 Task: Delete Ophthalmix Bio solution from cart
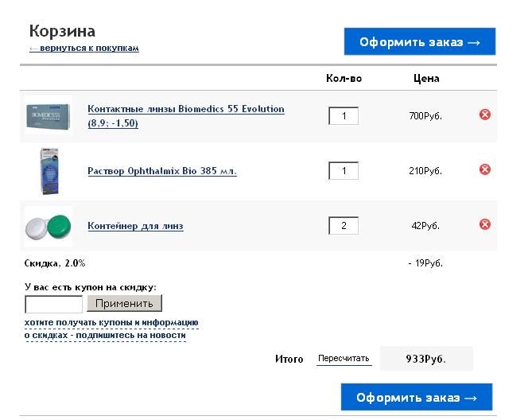click(x=485, y=169)
